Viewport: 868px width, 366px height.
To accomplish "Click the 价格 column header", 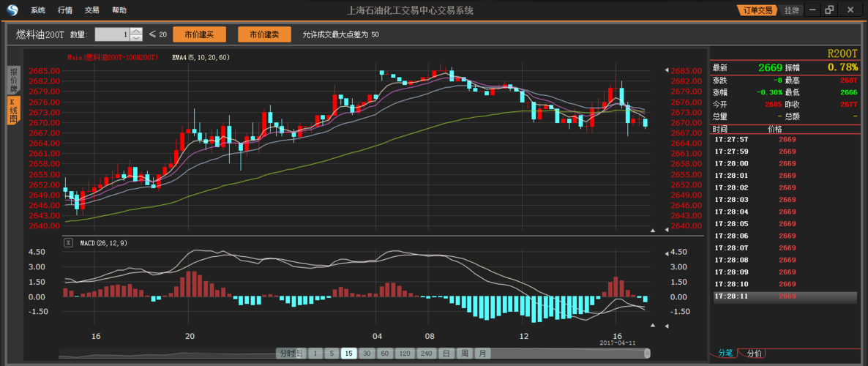I will (x=775, y=128).
